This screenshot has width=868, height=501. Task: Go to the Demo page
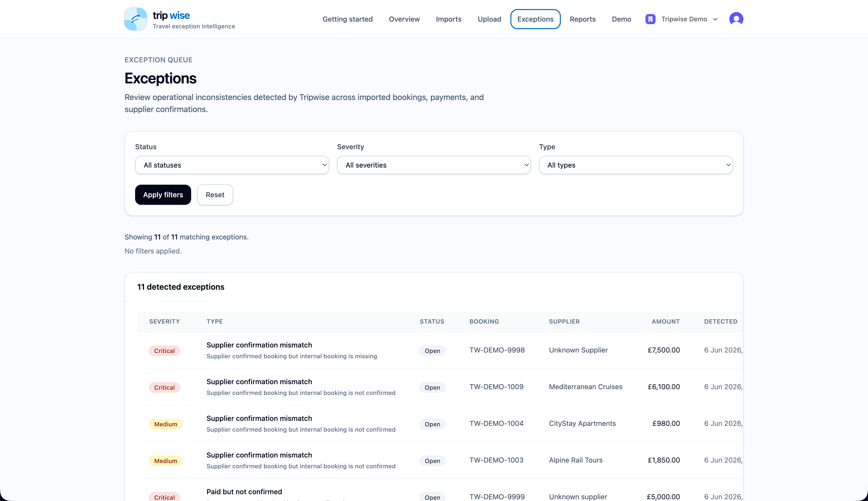click(621, 19)
